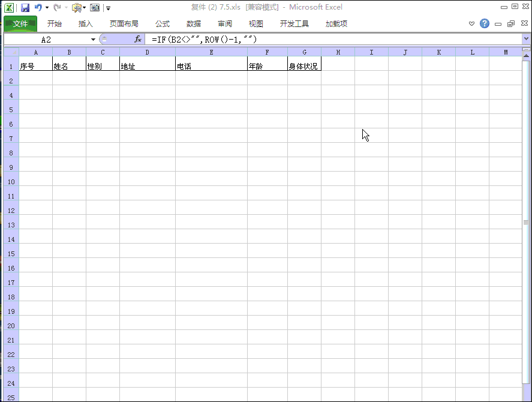Click the 身体状况 header cell

(x=304, y=64)
